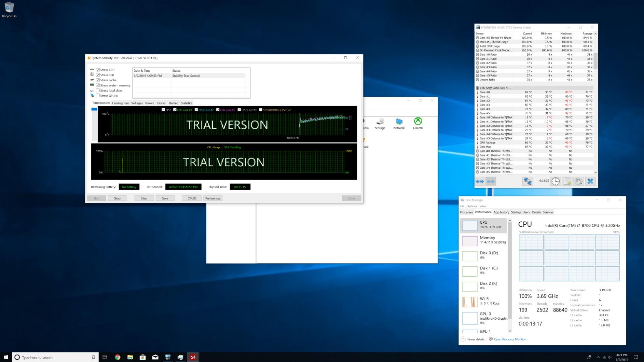
Task: Open HWiNFO sensor settings gear icon
Action: [x=578, y=181]
